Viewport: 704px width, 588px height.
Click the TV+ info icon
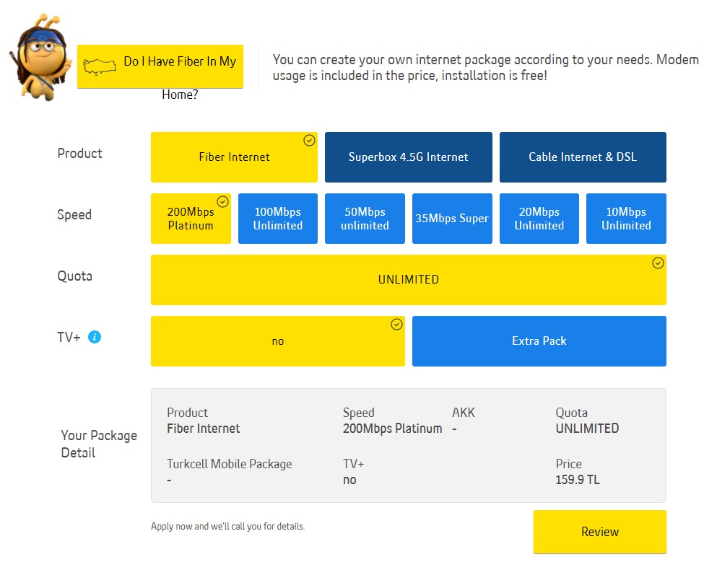(x=95, y=337)
